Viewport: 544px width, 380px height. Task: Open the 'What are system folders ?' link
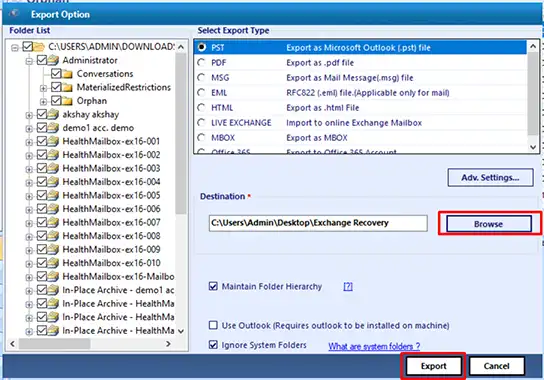374,346
